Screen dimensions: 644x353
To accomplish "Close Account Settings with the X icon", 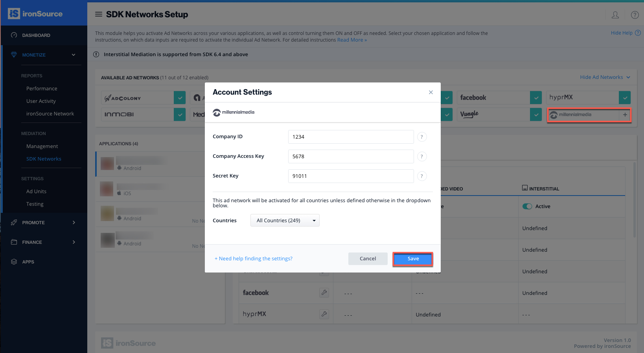I will point(431,92).
